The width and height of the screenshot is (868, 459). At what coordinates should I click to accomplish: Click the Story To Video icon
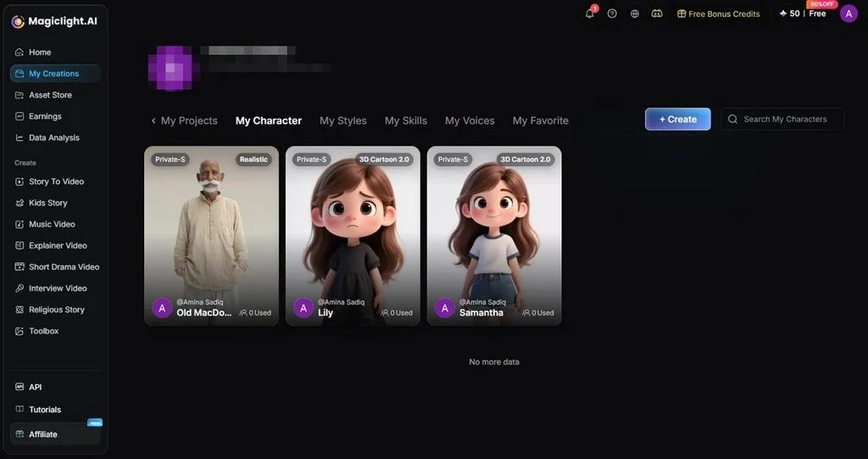click(19, 182)
